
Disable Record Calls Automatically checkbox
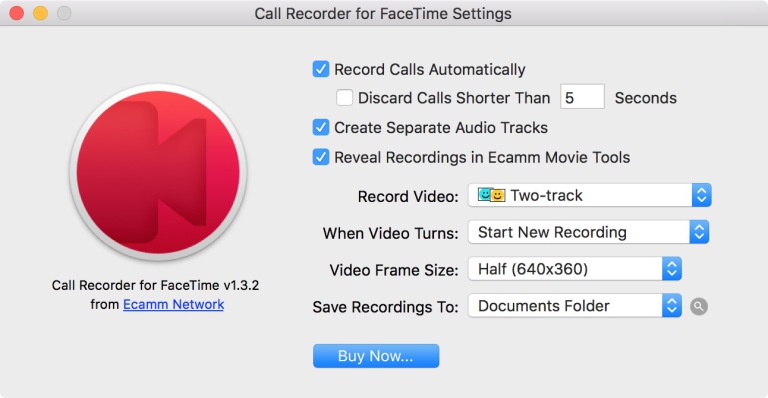tap(321, 69)
